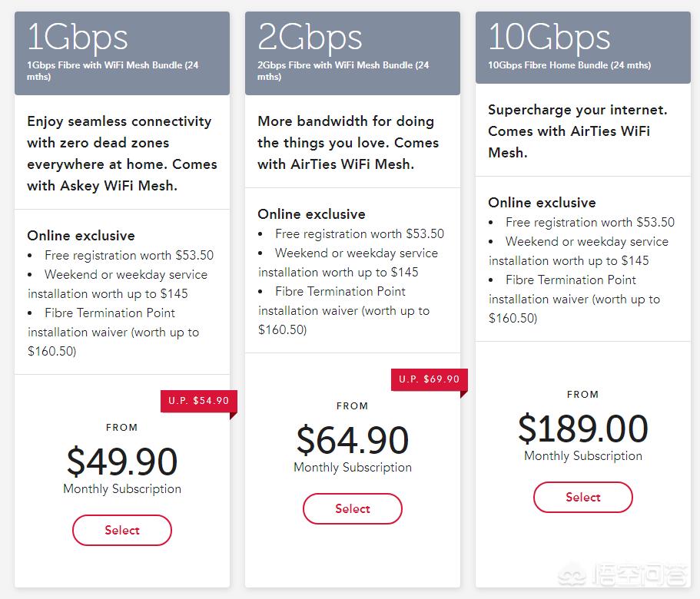Click the U.P. $54.90 red price tag
The width and height of the screenshot is (700, 599).
tap(199, 401)
